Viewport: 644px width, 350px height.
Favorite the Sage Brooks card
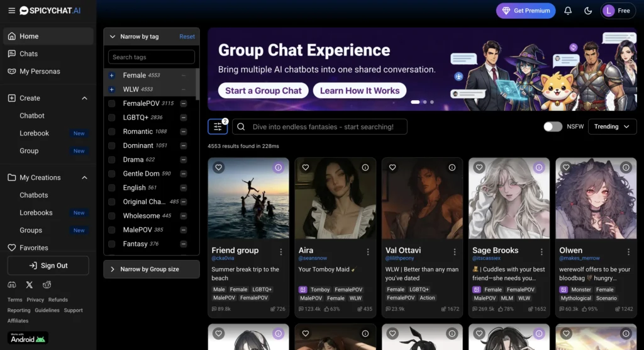pos(479,167)
